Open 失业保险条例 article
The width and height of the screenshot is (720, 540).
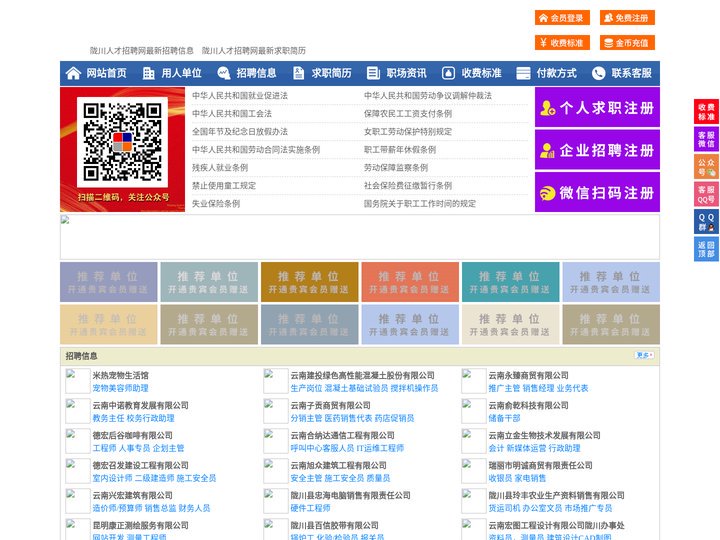click(216, 203)
